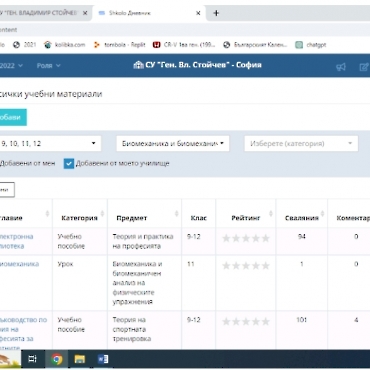The height and width of the screenshot is (370, 370).
Task: Click the school building icon in header
Action: [x=138, y=65]
